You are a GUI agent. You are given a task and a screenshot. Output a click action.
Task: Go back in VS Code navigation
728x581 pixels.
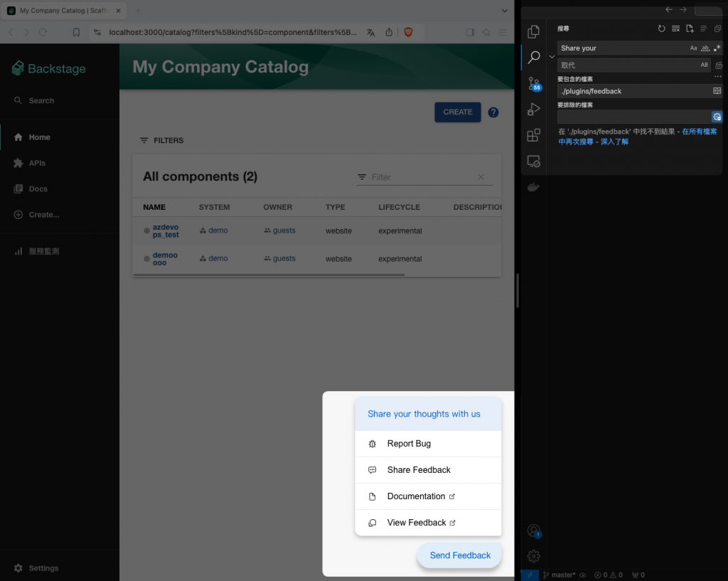[669, 9]
